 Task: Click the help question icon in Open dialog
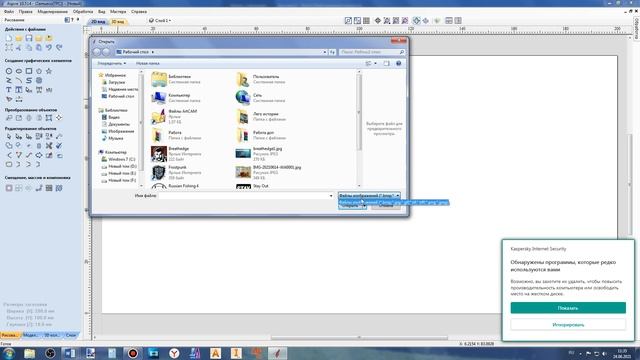coord(399,64)
